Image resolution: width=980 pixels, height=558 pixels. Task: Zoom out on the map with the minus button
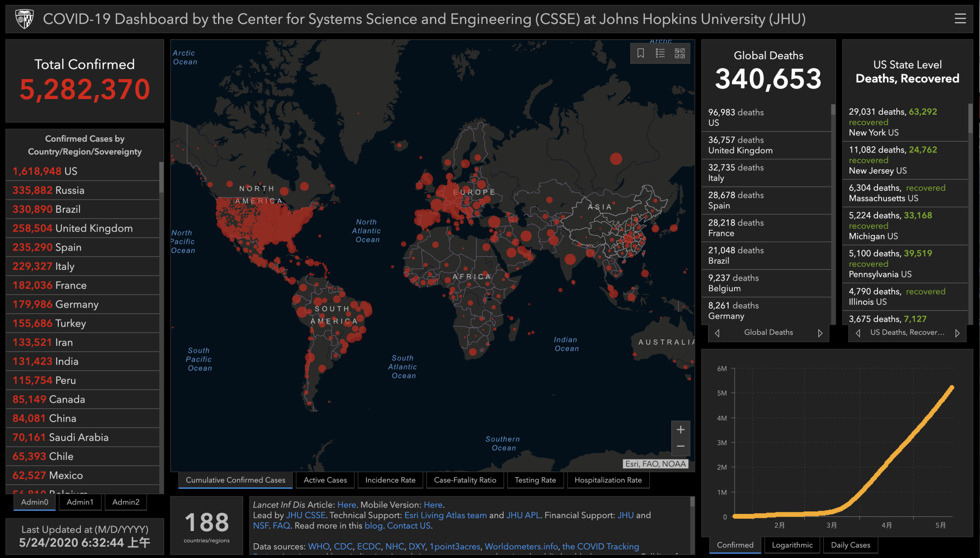click(681, 446)
